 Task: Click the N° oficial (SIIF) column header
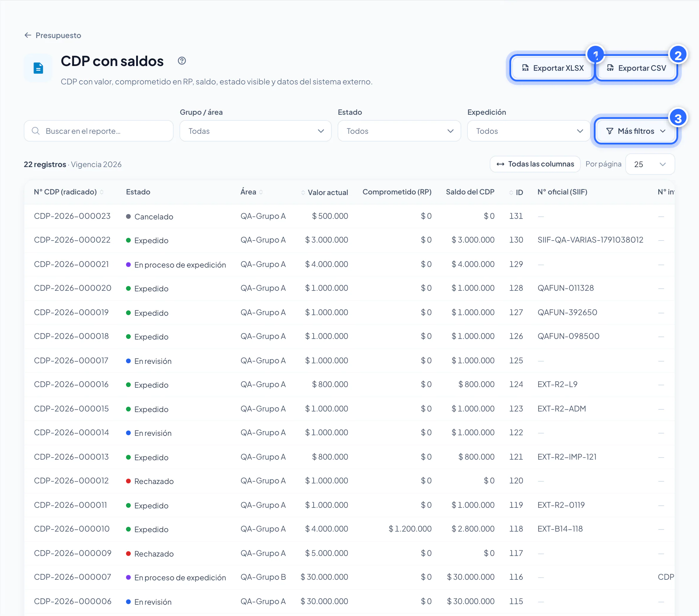(562, 192)
